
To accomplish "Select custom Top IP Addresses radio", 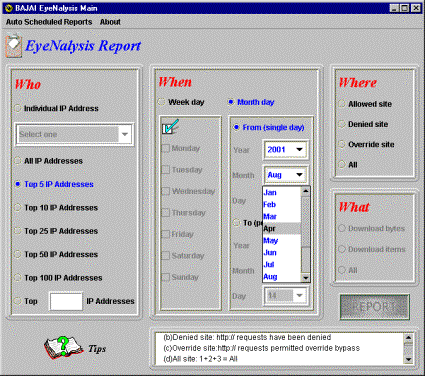I will click(18, 301).
